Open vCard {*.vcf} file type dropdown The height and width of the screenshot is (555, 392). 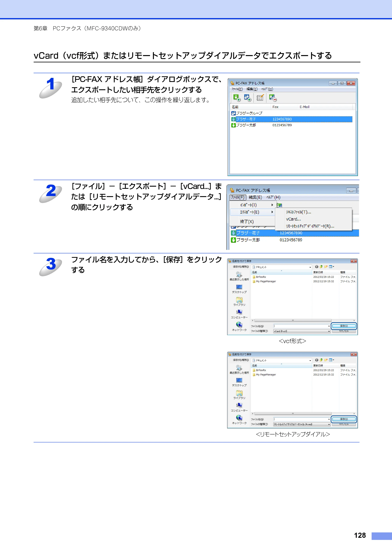302,331
